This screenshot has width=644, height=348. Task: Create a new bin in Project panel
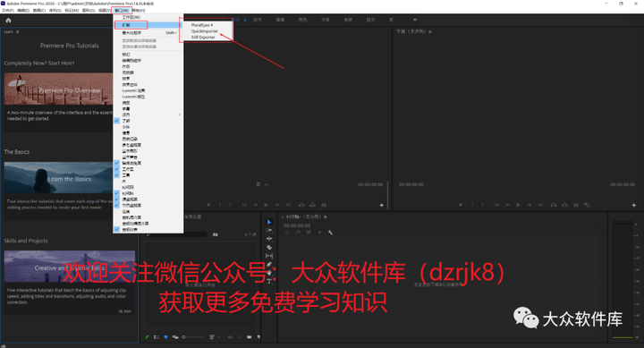[x=250, y=337]
